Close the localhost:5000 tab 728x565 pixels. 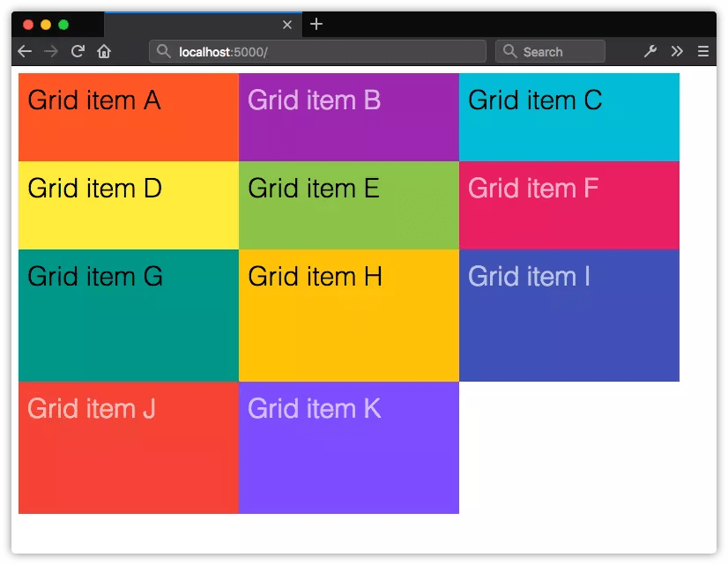coord(287,25)
